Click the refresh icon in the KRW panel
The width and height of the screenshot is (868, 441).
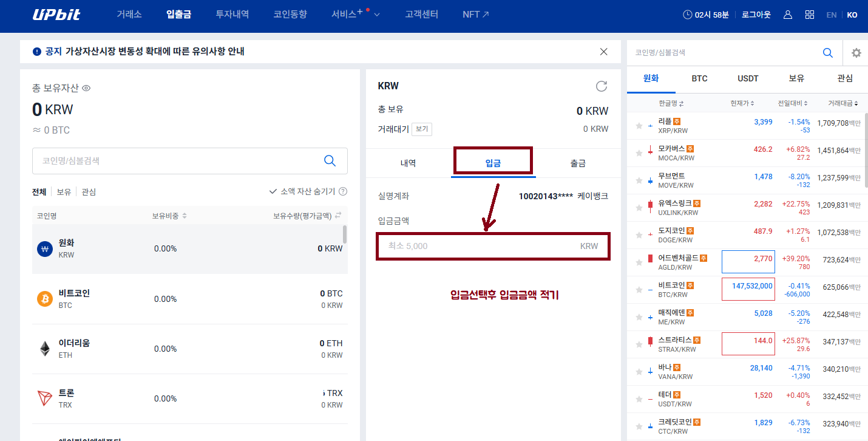pyautogui.click(x=601, y=86)
